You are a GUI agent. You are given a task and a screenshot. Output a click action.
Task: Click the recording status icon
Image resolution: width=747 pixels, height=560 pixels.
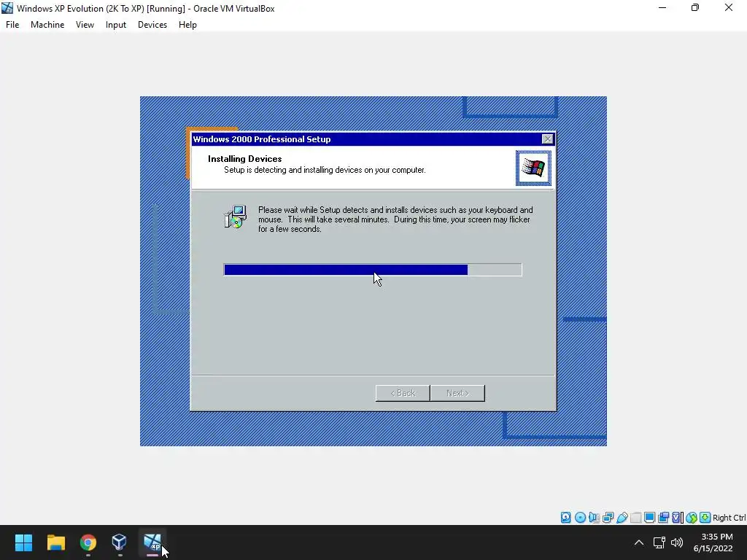point(663,518)
